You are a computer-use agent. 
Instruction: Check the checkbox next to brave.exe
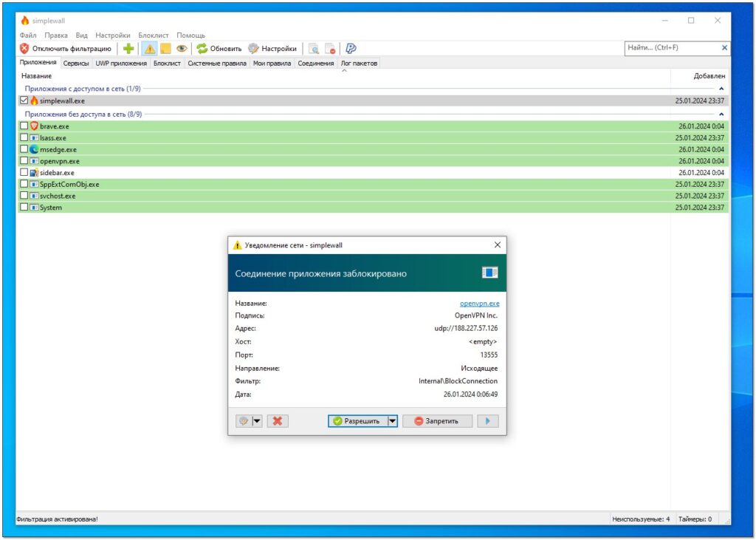click(24, 126)
